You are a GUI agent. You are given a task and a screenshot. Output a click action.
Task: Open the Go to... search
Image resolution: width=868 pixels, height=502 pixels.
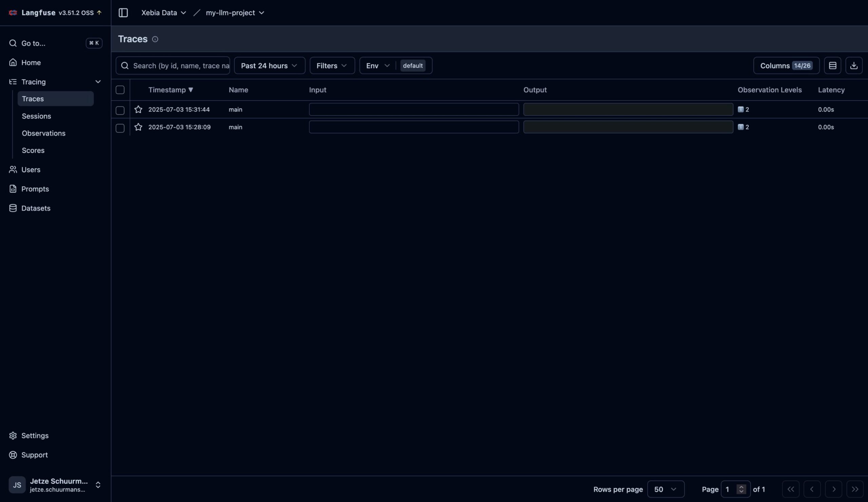(x=56, y=43)
